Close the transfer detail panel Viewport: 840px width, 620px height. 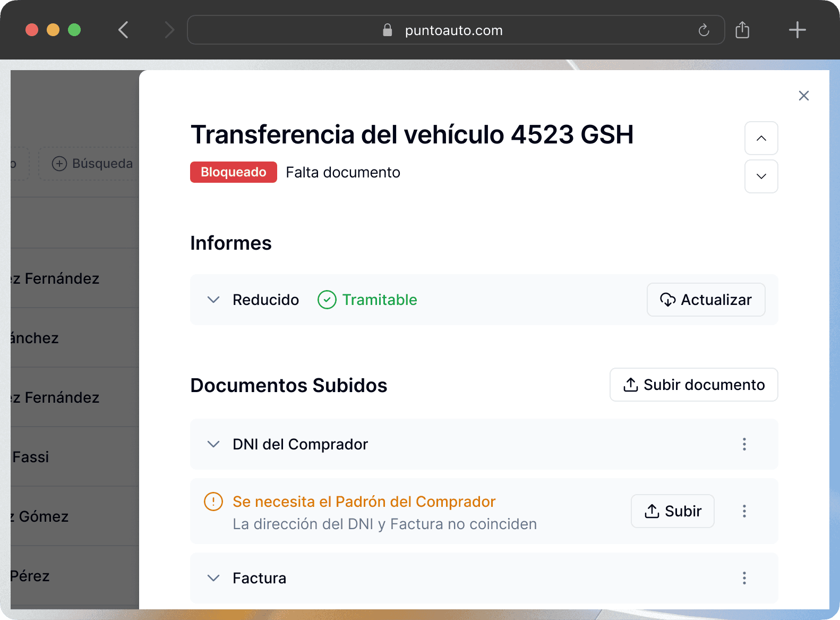[x=804, y=96]
